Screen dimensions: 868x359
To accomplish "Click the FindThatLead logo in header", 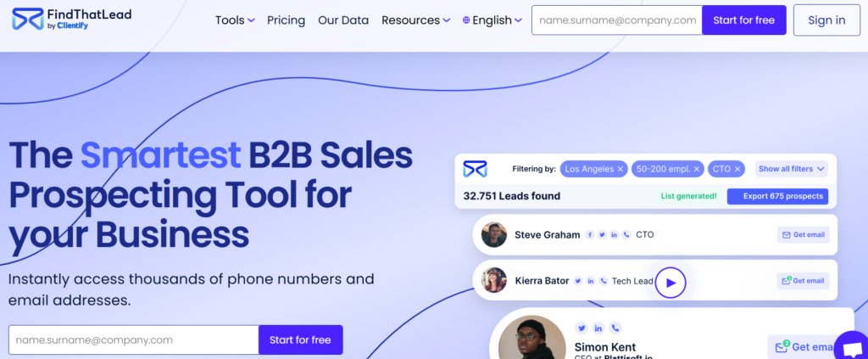I will [71, 20].
